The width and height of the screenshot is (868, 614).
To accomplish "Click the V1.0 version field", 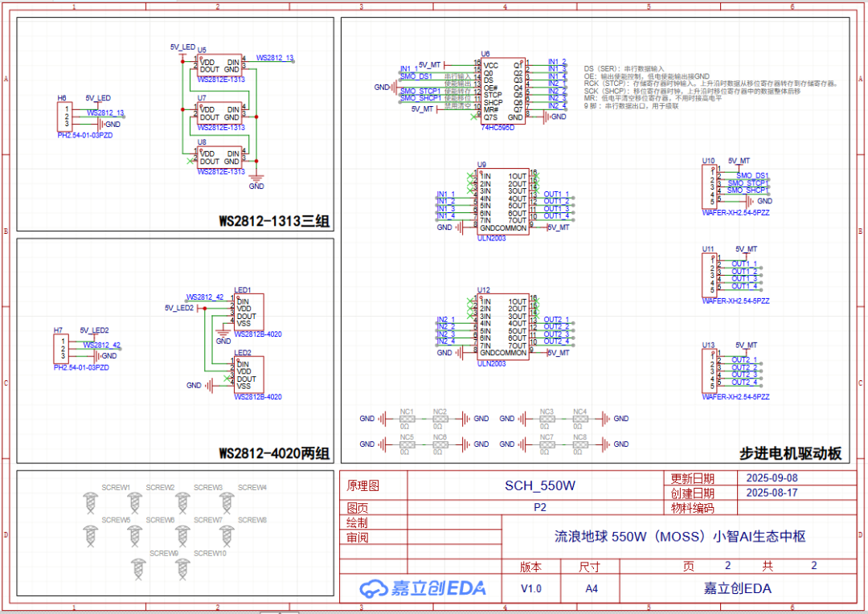I will click(x=531, y=588).
